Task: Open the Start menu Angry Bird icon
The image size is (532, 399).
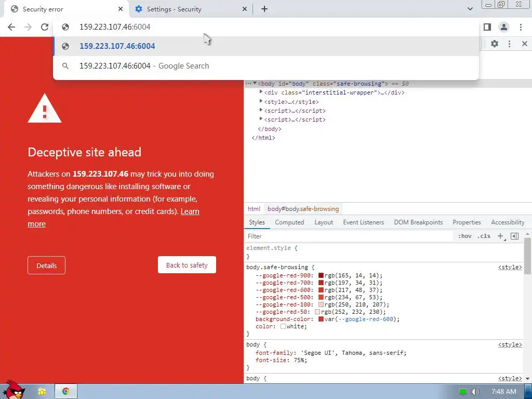Action: 14,390
